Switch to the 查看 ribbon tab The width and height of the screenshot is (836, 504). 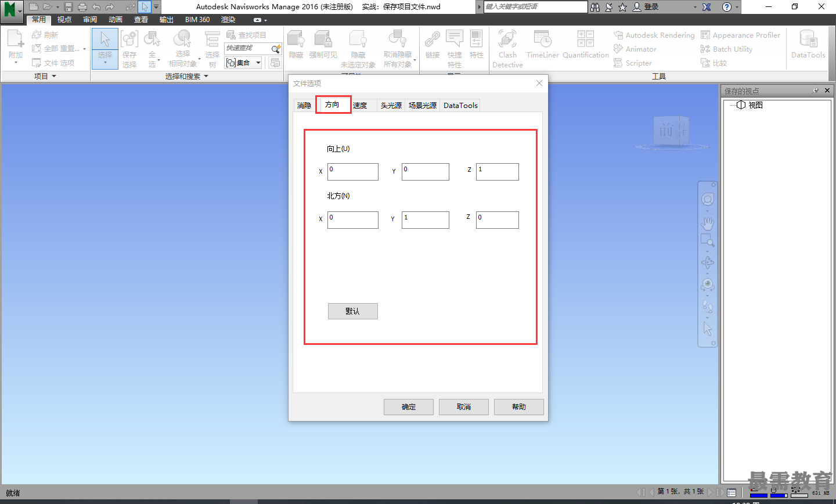[x=141, y=20]
